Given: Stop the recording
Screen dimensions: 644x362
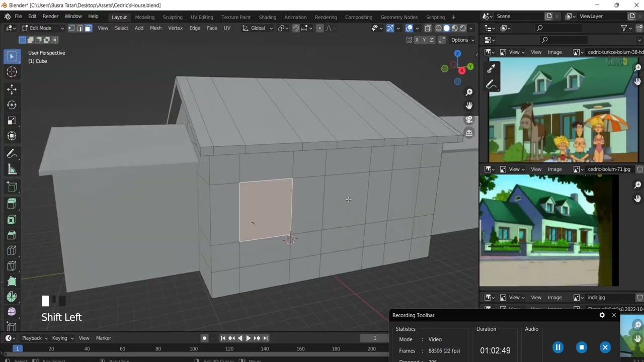Looking at the screenshot, I should click(582, 347).
